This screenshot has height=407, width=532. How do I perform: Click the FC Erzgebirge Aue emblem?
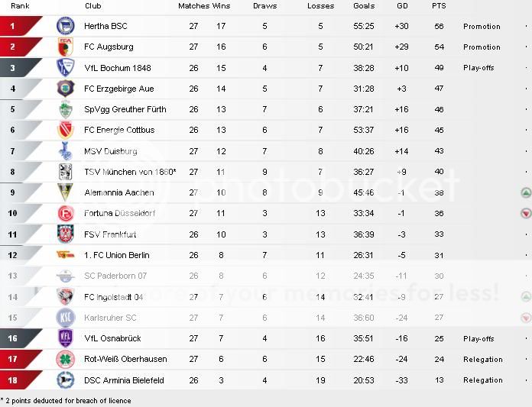66,89
